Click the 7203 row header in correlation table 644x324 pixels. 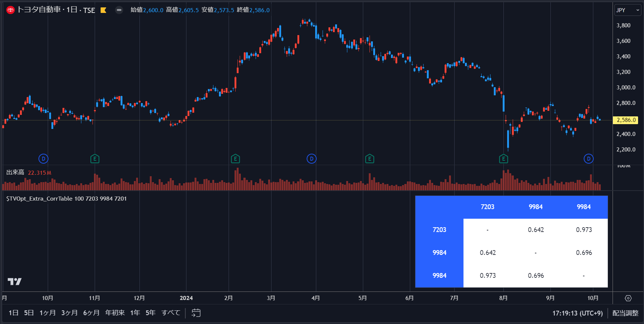pos(439,230)
